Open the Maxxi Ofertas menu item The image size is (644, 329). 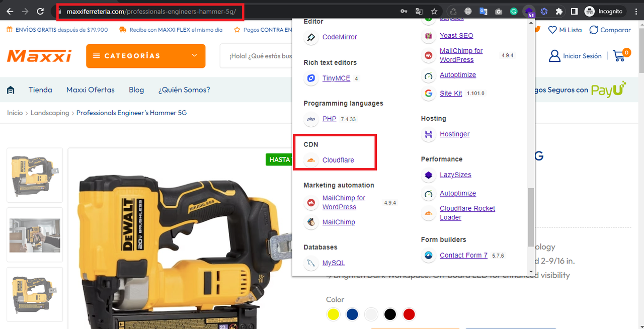(91, 90)
